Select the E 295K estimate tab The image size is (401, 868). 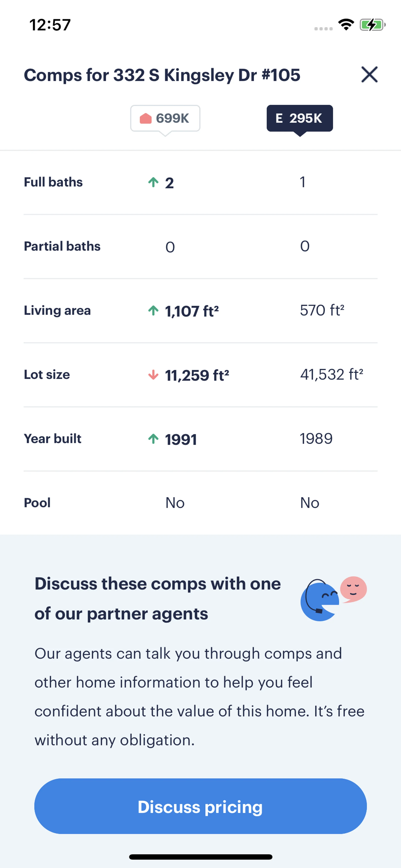tap(299, 118)
